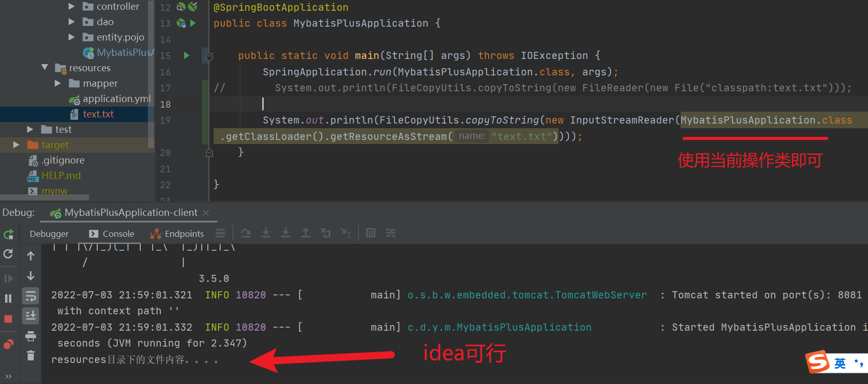The width and height of the screenshot is (868, 384).
Task: Click the Trace Current Stream Chain icon
Action: coord(391,233)
